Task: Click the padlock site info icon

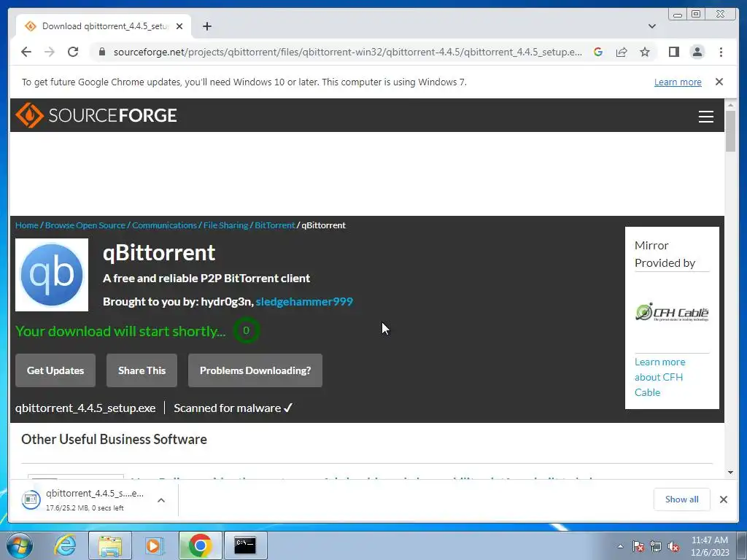Action: [101, 52]
